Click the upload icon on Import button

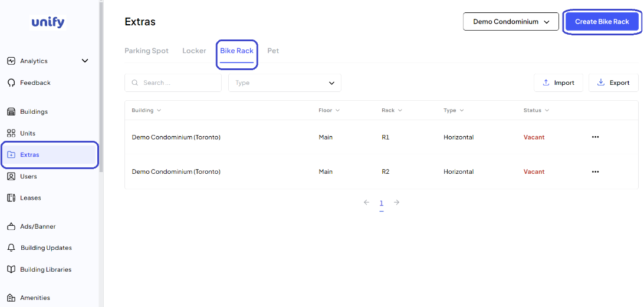546,82
